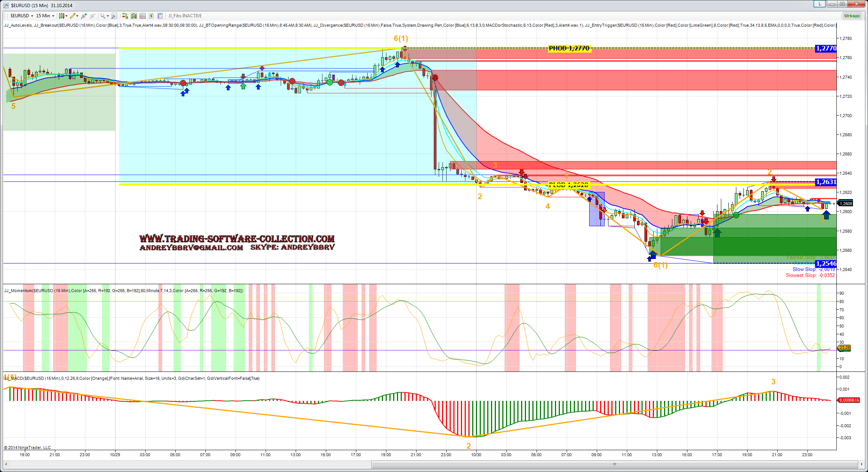Click the right arrow of horizontal scrollbar

862,464
